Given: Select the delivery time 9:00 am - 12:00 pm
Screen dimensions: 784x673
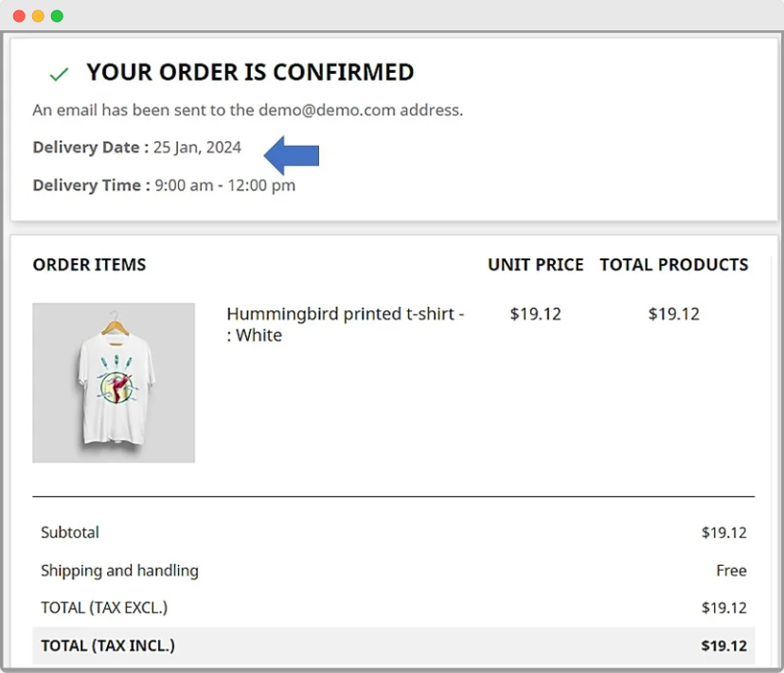Looking at the screenshot, I should pyautogui.click(x=224, y=186).
